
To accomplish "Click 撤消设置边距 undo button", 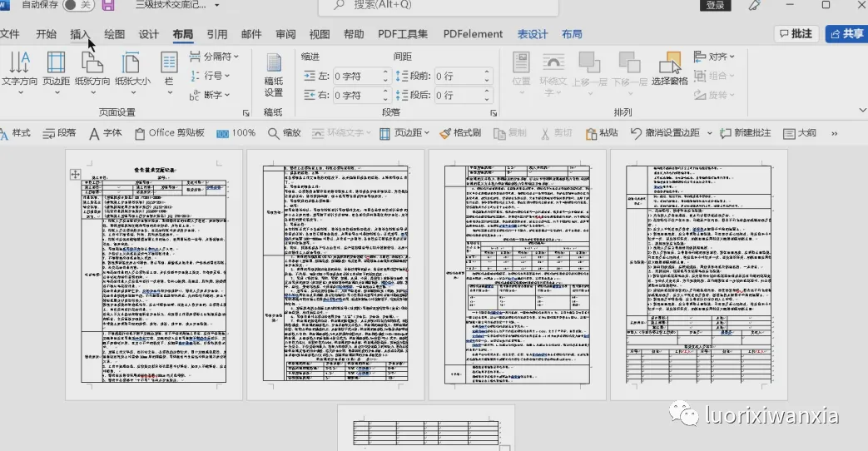I will coord(666,133).
